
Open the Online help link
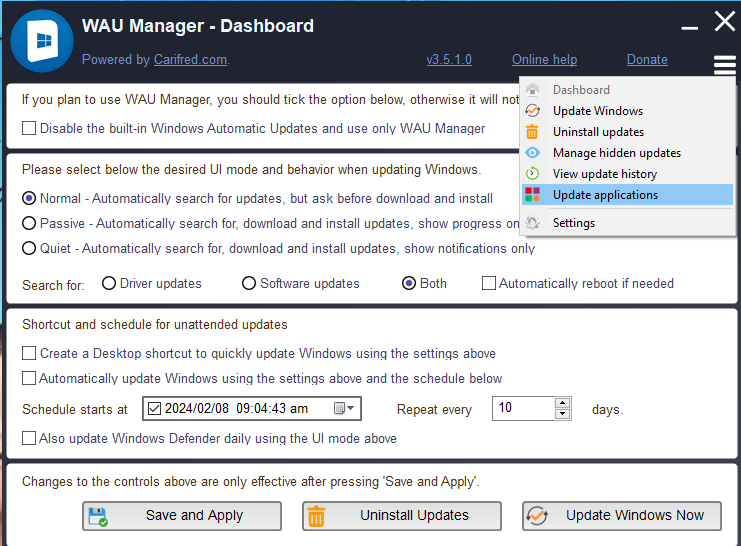pyautogui.click(x=544, y=60)
